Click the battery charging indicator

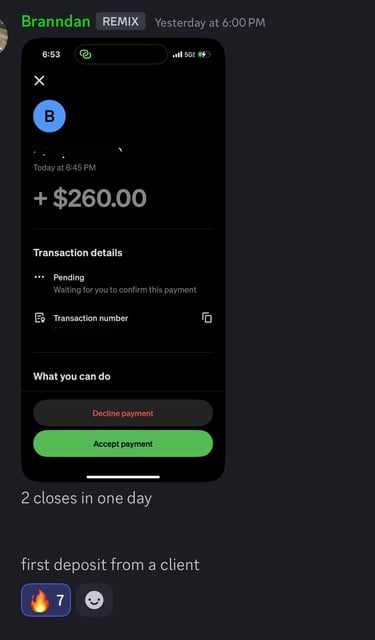tap(204, 54)
